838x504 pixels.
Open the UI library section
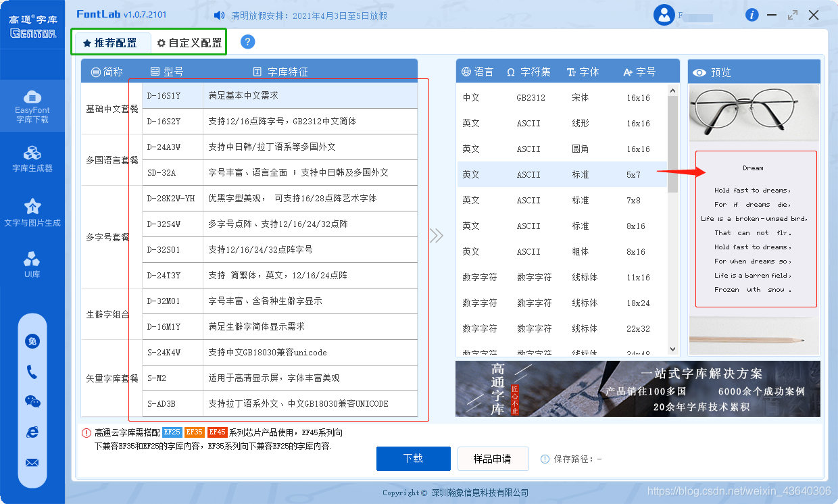[32, 266]
